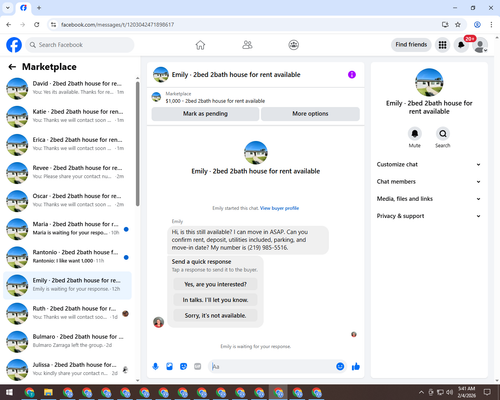The width and height of the screenshot is (500, 400).
Task: Open Ruth's conversation in the list
Action: (67, 313)
